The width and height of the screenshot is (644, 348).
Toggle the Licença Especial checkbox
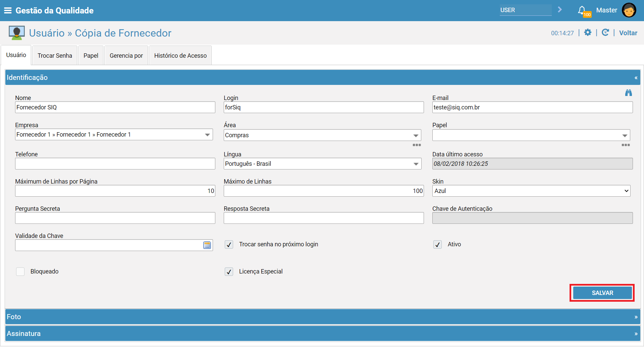(229, 272)
